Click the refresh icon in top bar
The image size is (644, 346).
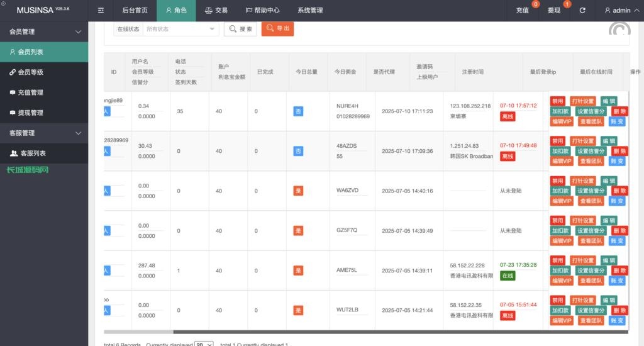pos(582,11)
